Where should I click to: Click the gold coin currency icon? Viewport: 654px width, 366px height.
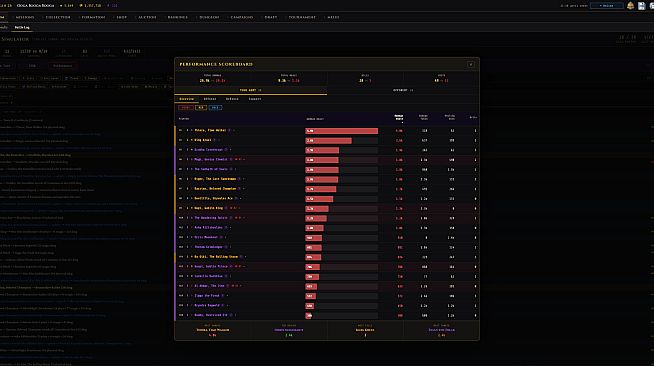click(81, 6)
